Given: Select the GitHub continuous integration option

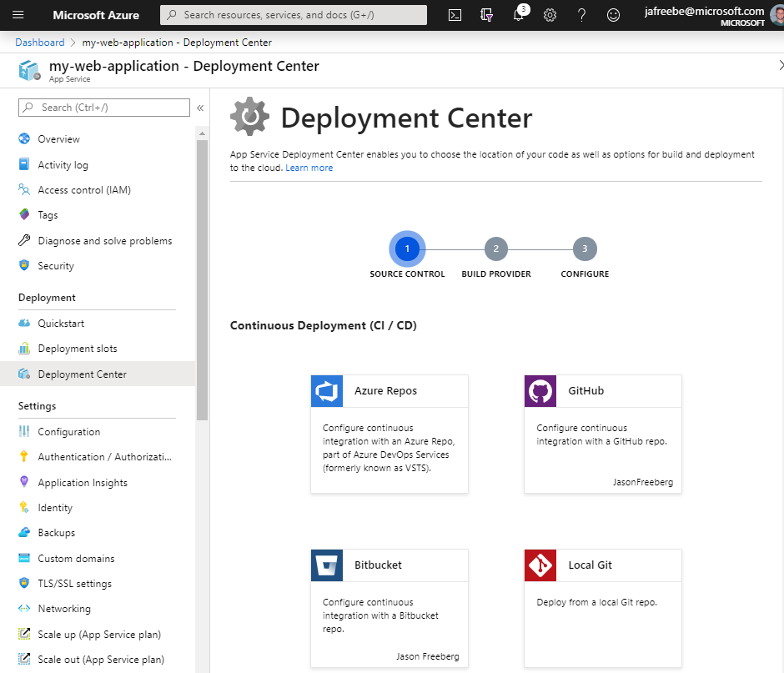Looking at the screenshot, I should tap(602, 390).
